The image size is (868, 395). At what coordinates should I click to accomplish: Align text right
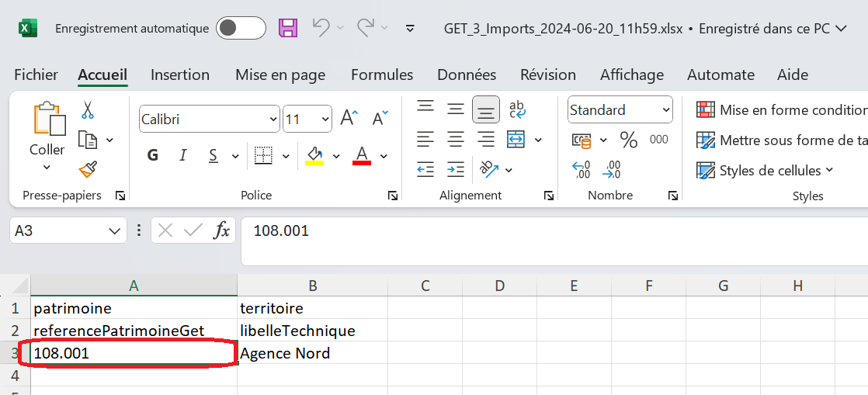pyautogui.click(x=485, y=140)
